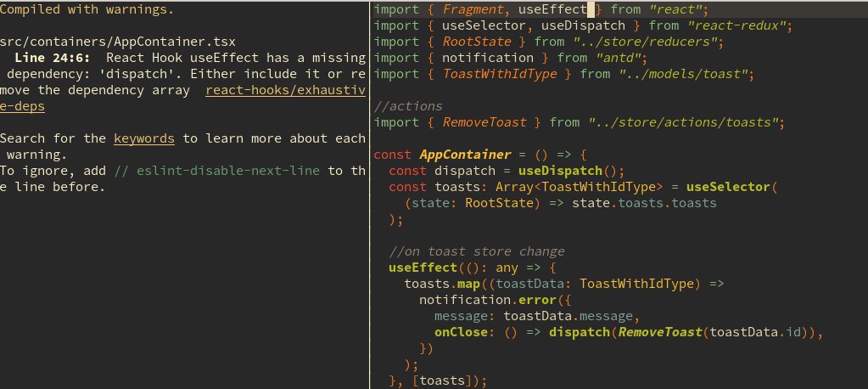Open the react-hooks/exhaustive-deps link

pos(286,90)
